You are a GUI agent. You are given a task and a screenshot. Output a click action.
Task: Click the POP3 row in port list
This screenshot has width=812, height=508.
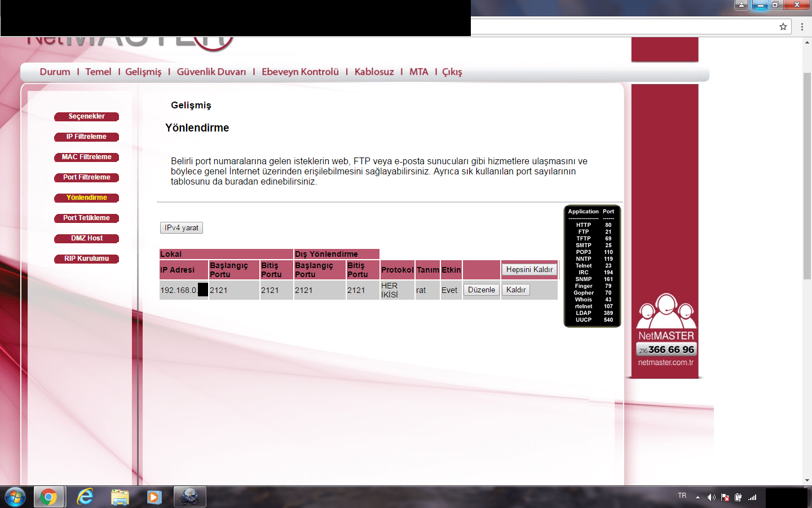tap(593, 252)
